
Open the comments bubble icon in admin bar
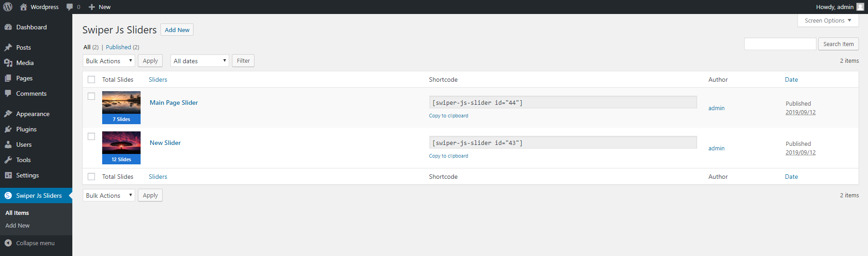point(70,7)
